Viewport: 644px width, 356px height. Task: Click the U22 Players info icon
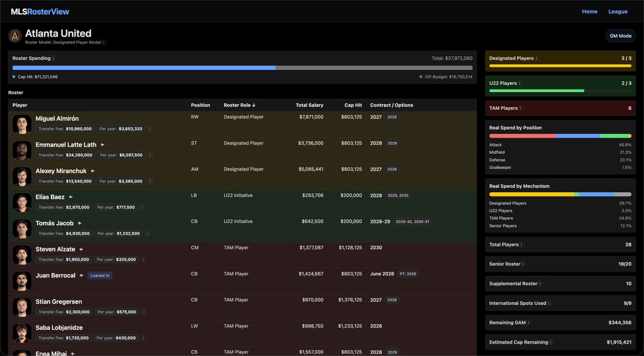click(x=520, y=83)
